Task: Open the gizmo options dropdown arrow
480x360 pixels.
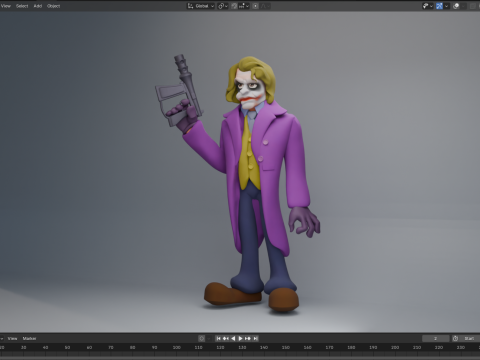Action: pyautogui.click(x=447, y=6)
